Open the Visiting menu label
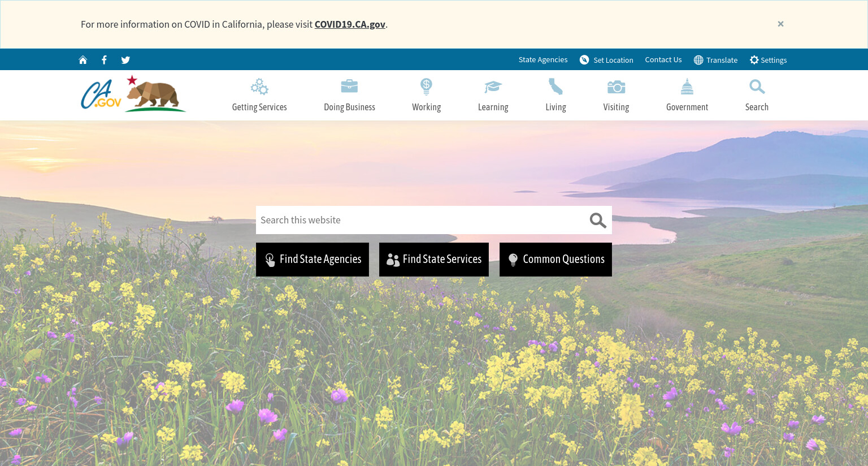 [616, 107]
